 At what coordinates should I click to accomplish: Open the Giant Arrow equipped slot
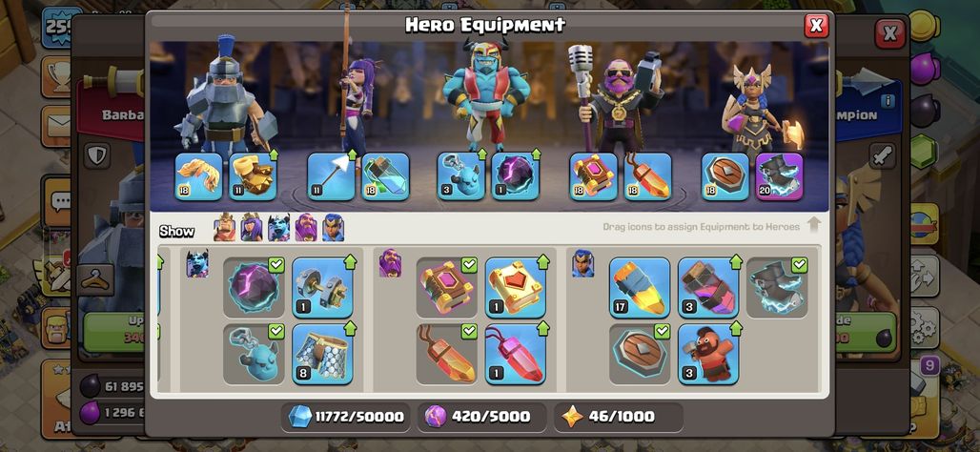click(x=331, y=176)
